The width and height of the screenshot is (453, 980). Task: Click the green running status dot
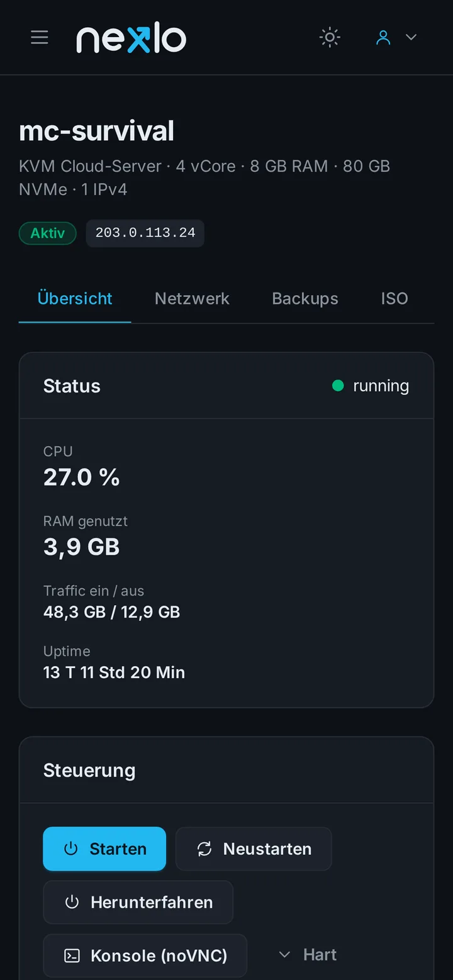pyautogui.click(x=338, y=386)
